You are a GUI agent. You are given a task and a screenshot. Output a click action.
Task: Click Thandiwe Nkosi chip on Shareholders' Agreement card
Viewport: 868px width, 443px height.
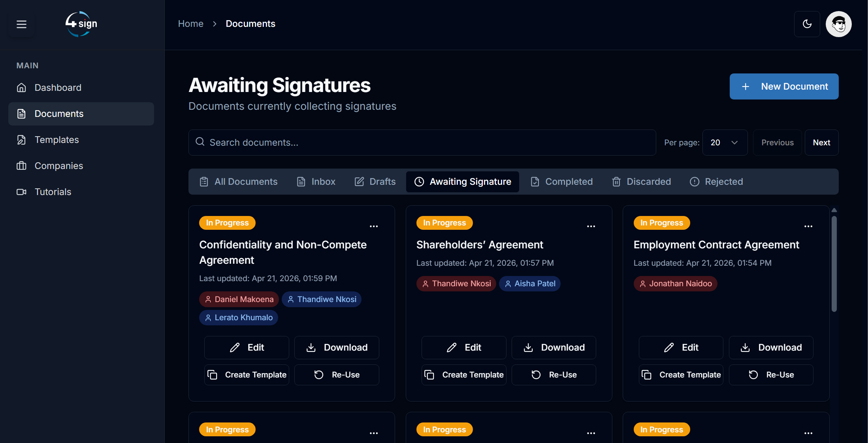456,283
